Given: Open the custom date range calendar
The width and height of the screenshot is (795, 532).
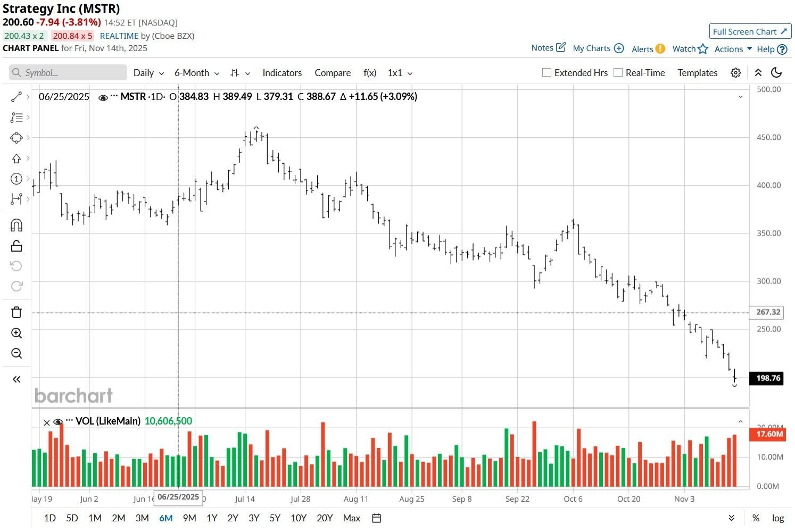Looking at the screenshot, I should click(x=376, y=518).
